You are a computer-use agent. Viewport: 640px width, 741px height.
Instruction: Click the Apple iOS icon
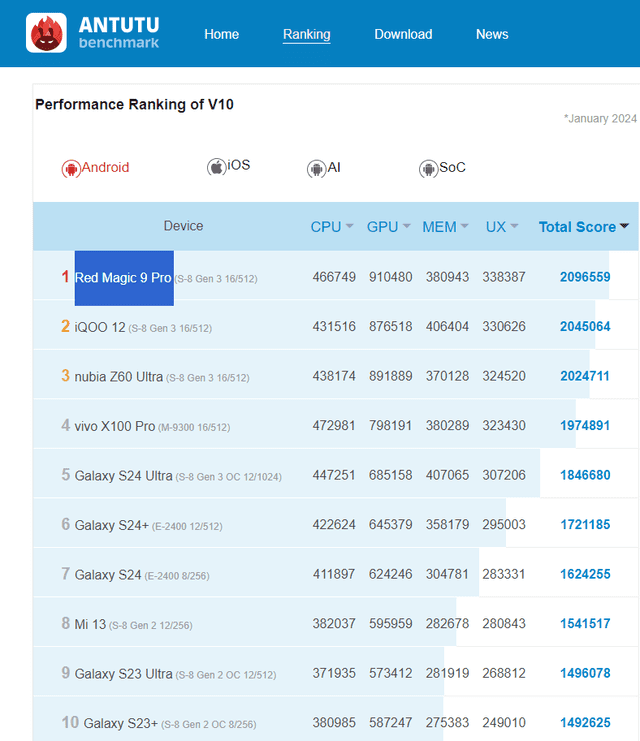[216, 166]
